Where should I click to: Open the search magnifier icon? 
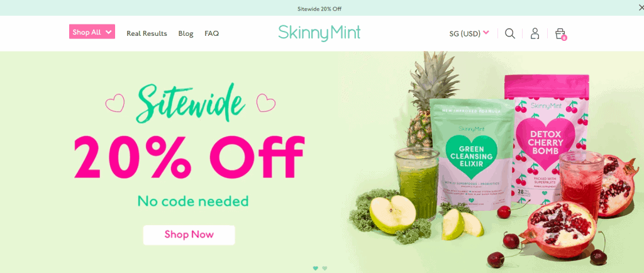[509, 33]
